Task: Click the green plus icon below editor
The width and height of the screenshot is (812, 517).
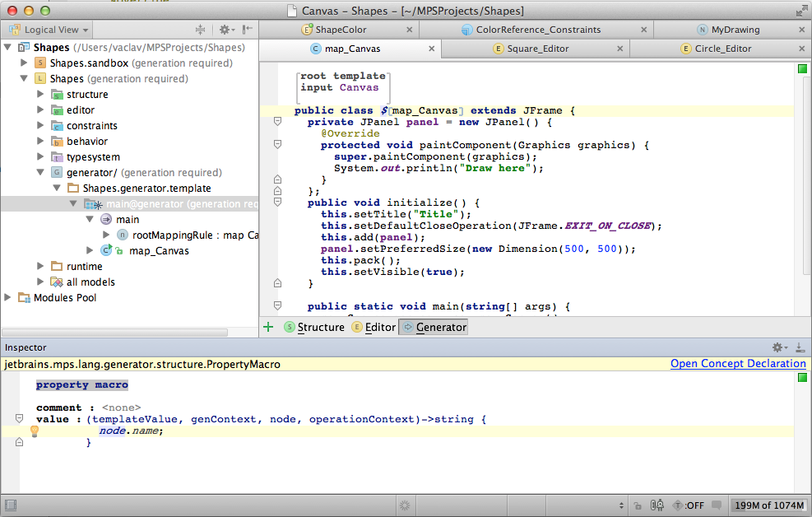Action: point(268,327)
